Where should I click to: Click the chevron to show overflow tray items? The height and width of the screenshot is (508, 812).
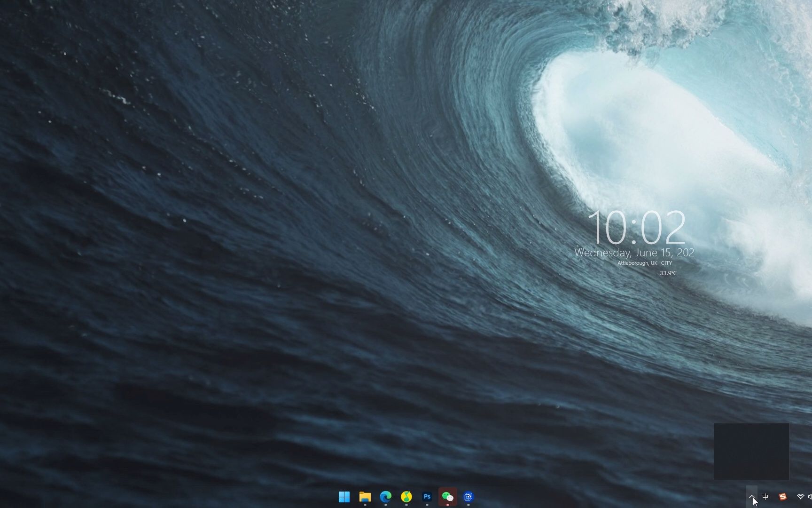[x=752, y=497]
